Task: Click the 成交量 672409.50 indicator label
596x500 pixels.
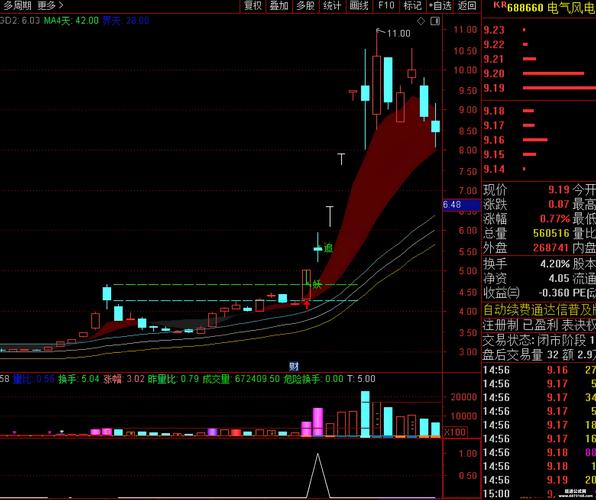Action: 241,379
